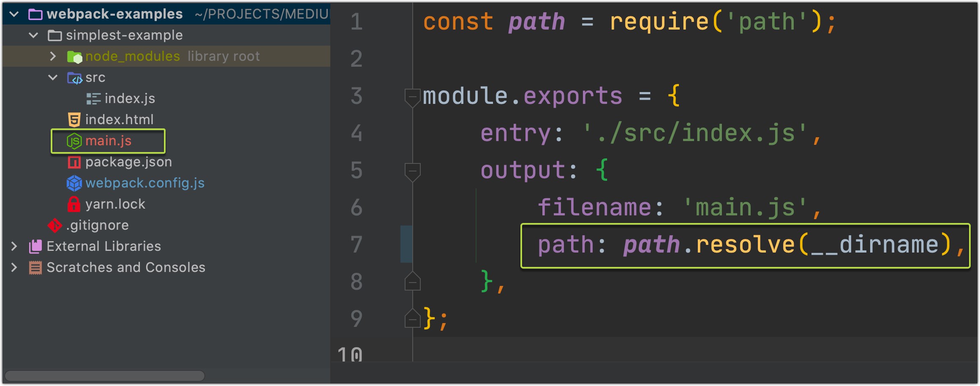This screenshot has width=980, height=386.
Task: Click fold end marker on line 8
Action: (x=412, y=281)
